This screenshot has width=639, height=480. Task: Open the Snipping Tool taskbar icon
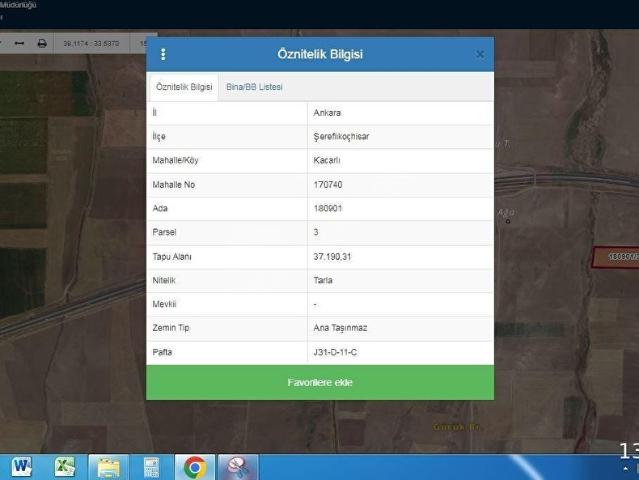238,466
